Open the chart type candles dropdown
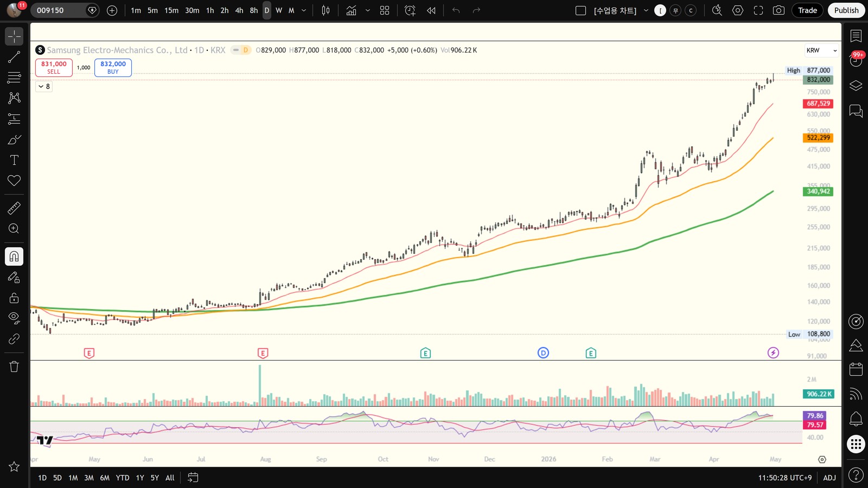The width and height of the screenshot is (868, 488). tap(326, 10)
